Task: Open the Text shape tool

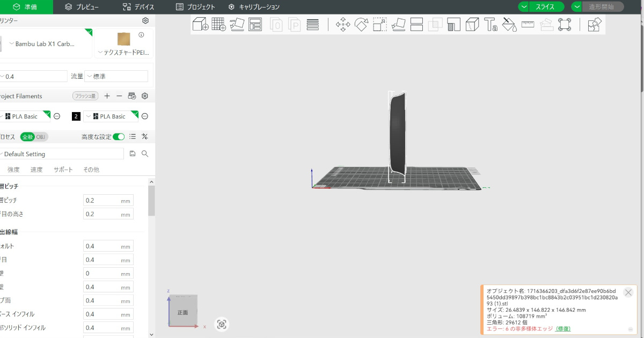Action: pos(491,25)
